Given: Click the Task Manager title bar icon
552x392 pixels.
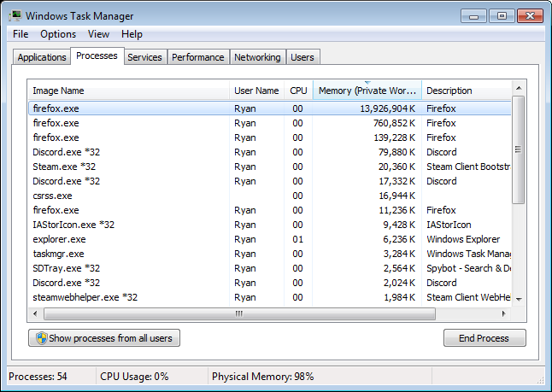Looking at the screenshot, I should pos(15,15).
